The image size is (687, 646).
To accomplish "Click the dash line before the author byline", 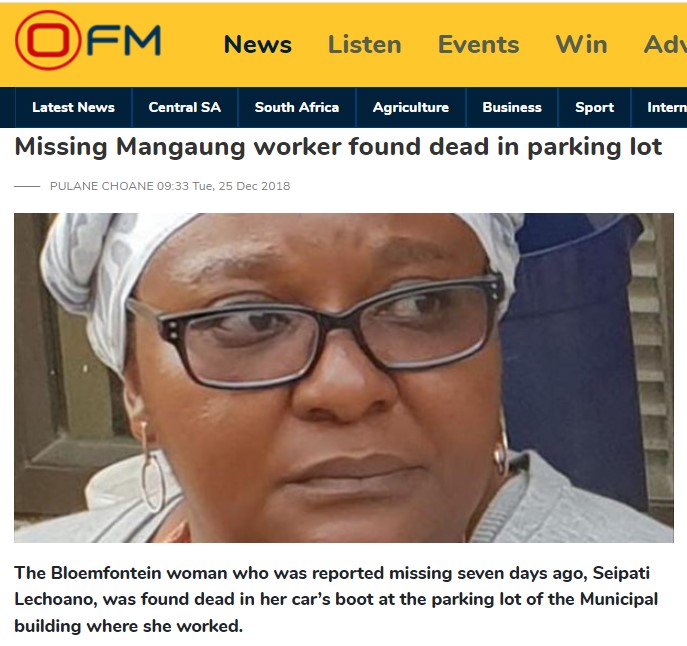I will pos(27,186).
